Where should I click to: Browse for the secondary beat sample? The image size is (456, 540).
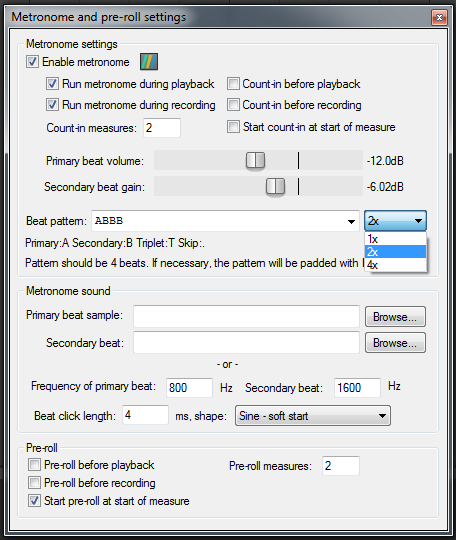pos(395,343)
